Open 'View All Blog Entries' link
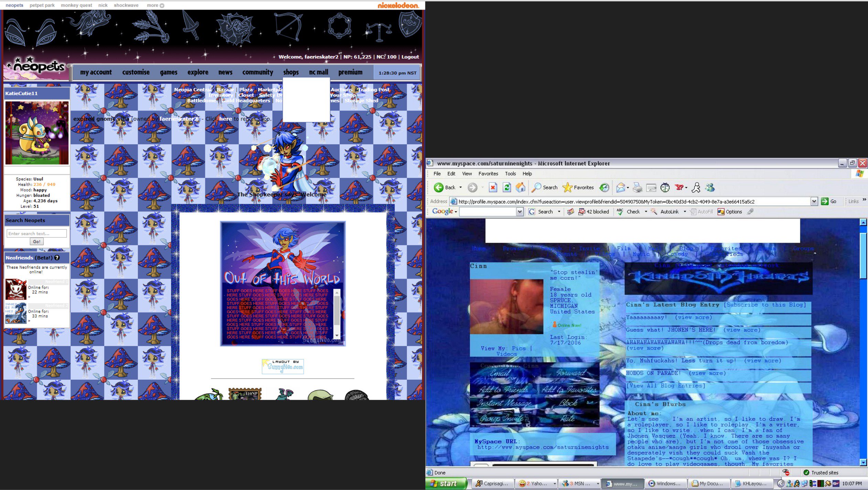The image size is (868, 490). pos(666,385)
